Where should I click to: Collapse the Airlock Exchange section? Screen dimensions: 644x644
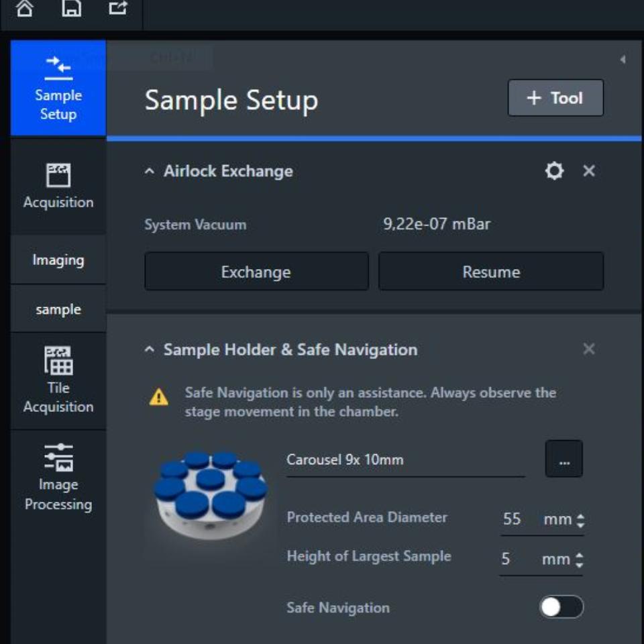[150, 171]
